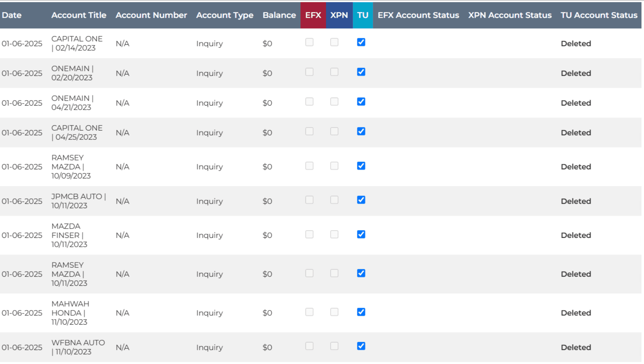Screen dimensions: 644x364
Task: Toggle TU checkbox for MAZDA FINSER row
Action: pyautogui.click(x=361, y=234)
